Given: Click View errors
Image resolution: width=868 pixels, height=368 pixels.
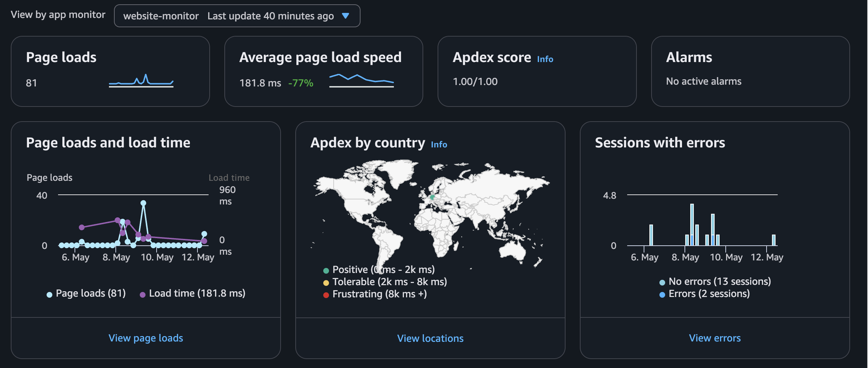Looking at the screenshot, I should [714, 338].
